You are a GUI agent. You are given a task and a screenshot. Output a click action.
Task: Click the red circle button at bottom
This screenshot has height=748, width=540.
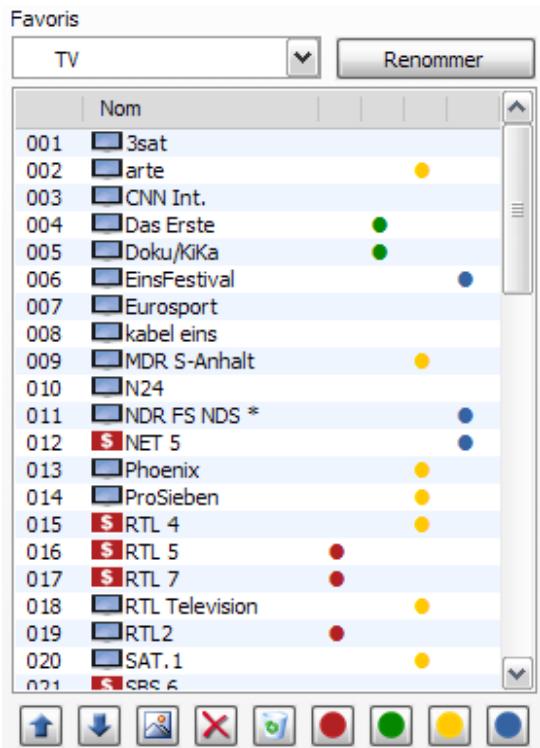(x=333, y=726)
